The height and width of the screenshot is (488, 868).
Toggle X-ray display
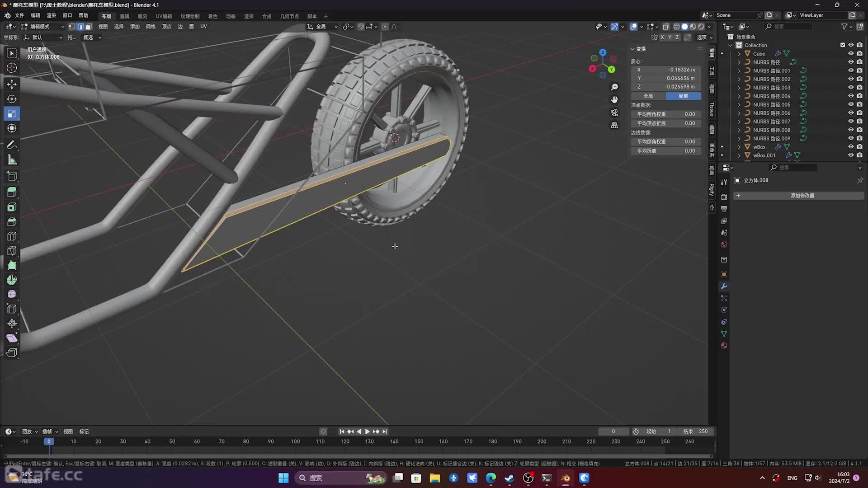coord(666,27)
